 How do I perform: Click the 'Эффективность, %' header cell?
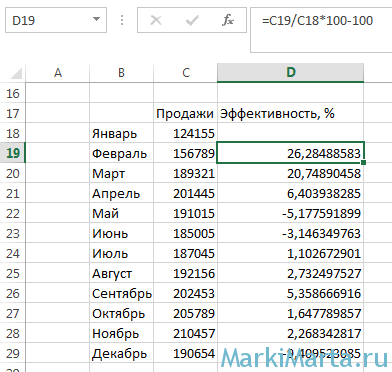pos(291,113)
